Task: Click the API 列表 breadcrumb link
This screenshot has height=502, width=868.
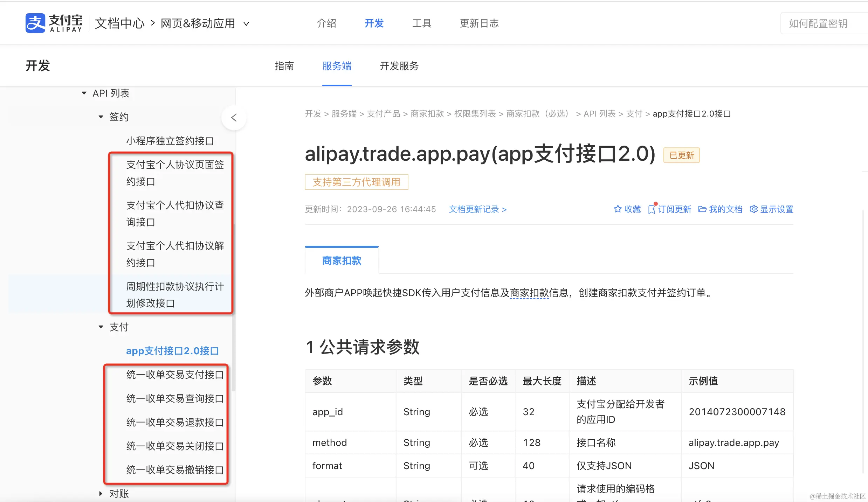Action: [x=599, y=114]
